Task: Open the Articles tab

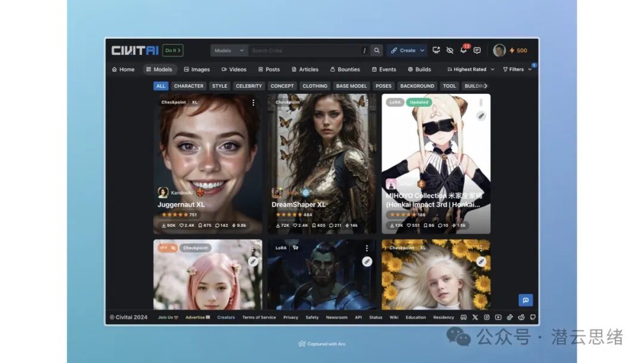Action: click(x=305, y=69)
